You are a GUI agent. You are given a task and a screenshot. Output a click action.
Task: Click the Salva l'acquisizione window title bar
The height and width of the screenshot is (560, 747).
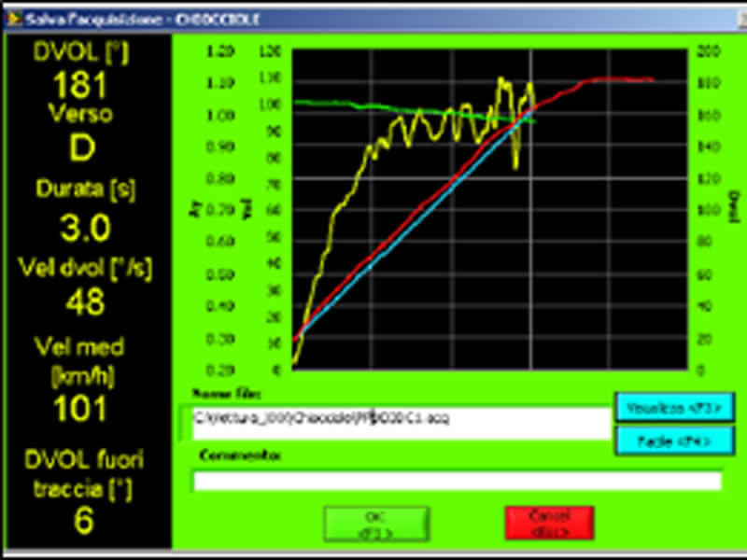(373, 19)
